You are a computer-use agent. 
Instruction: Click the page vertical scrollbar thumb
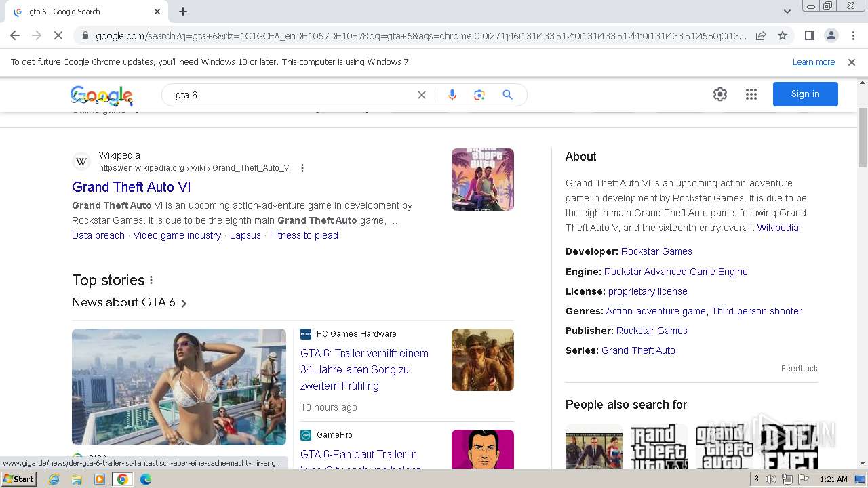(863, 138)
